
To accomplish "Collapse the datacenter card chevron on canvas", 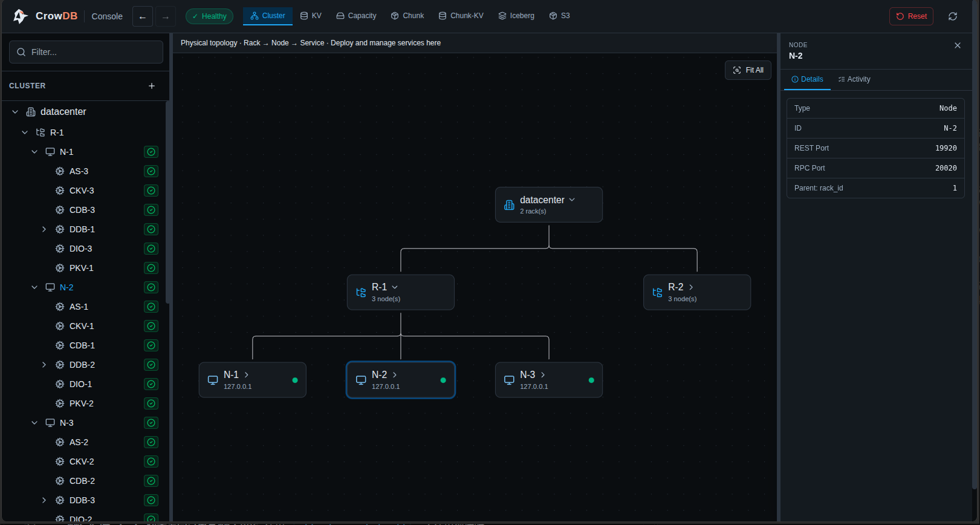I will [572, 200].
